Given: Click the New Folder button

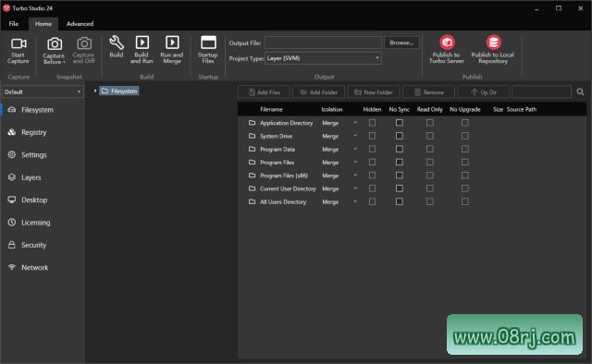Looking at the screenshot, I should pyautogui.click(x=374, y=92).
